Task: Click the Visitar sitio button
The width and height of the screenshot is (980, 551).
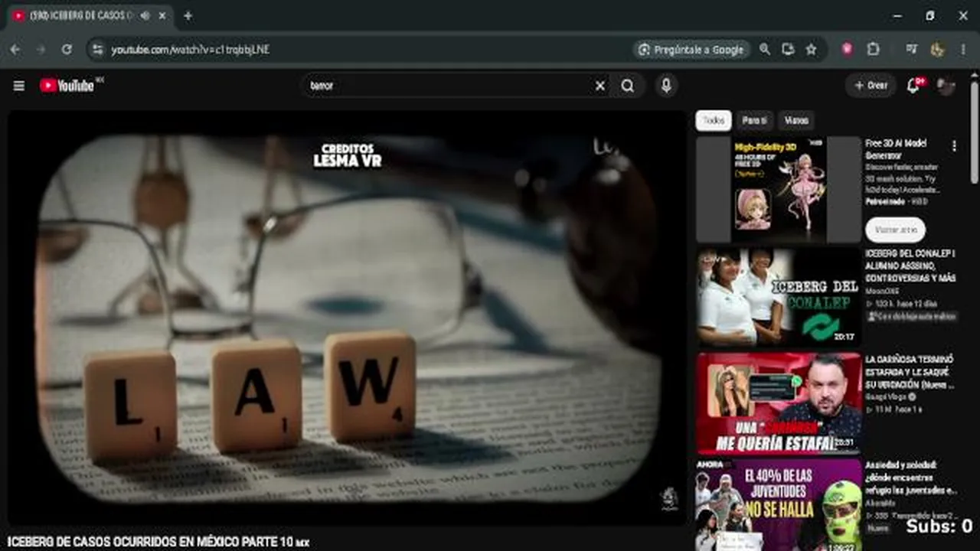Action: 895,230
